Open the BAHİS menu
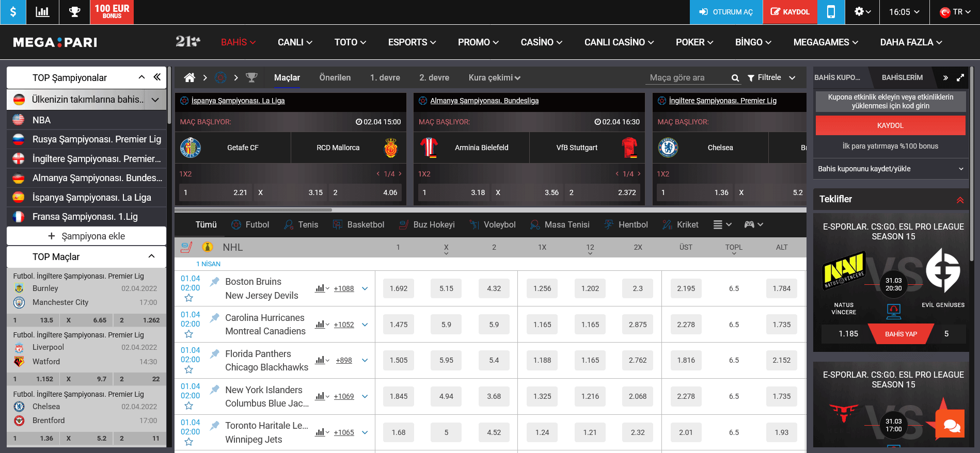The height and width of the screenshot is (453, 980). pos(239,42)
